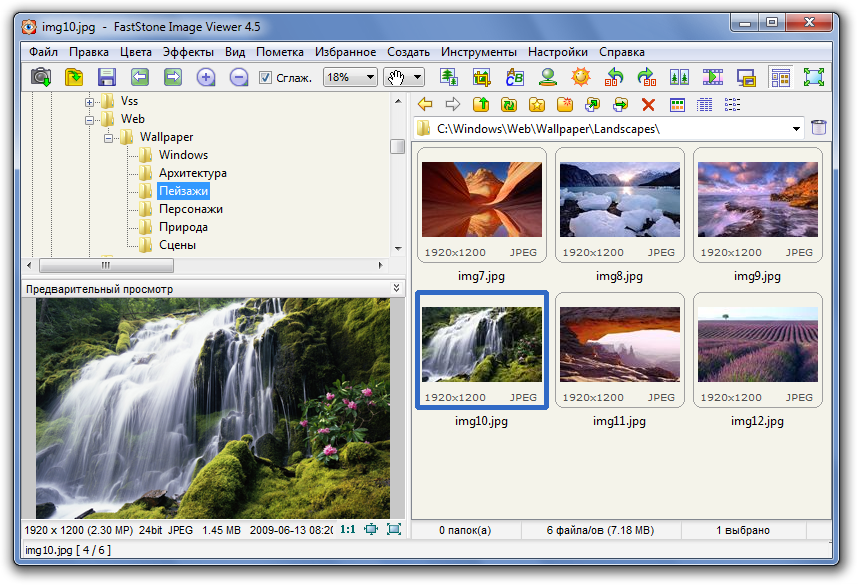The width and height of the screenshot is (858, 585).
Task: Expand the Vss folder tree node
Action: coord(89,102)
